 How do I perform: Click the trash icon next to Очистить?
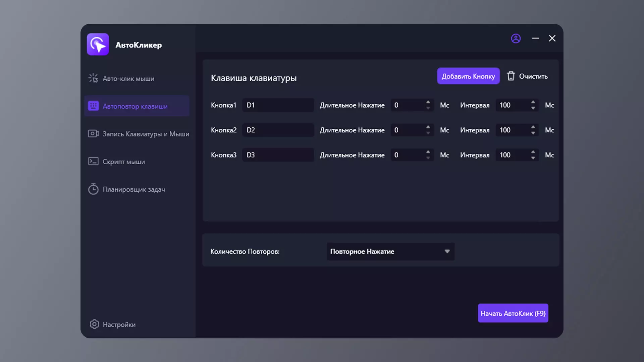click(511, 76)
